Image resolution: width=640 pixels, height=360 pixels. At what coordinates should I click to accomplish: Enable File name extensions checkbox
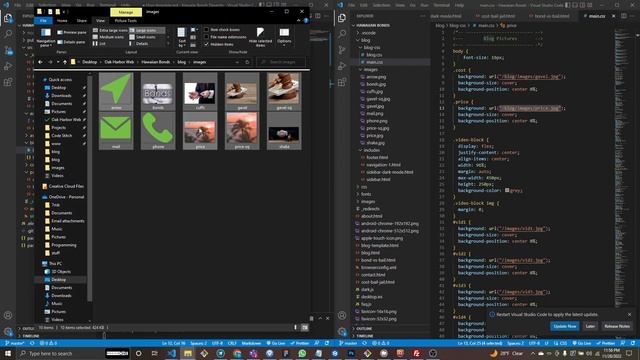pyautogui.click(x=207, y=37)
